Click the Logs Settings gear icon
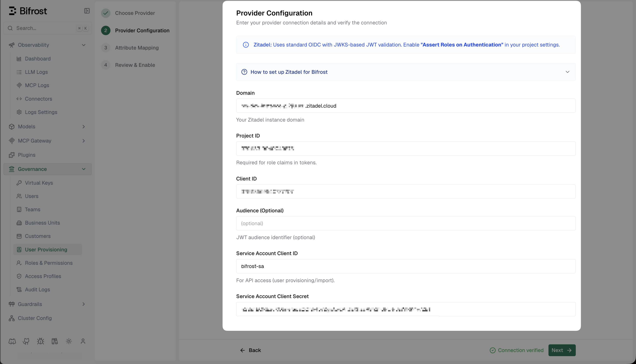This screenshot has height=364, width=636. tap(19, 112)
